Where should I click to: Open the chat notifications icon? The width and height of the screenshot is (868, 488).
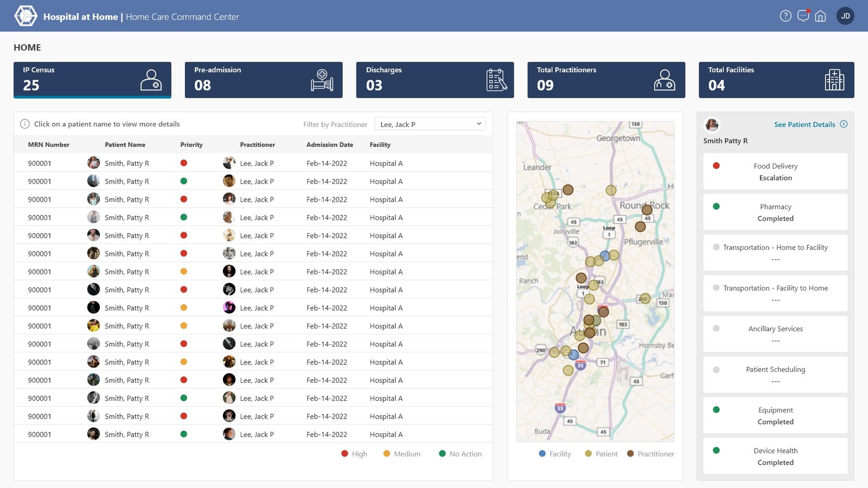click(803, 16)
